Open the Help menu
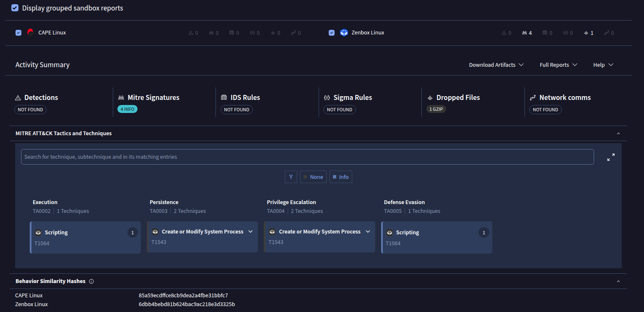This screenshot has width=644, height=312. point(602,65)
